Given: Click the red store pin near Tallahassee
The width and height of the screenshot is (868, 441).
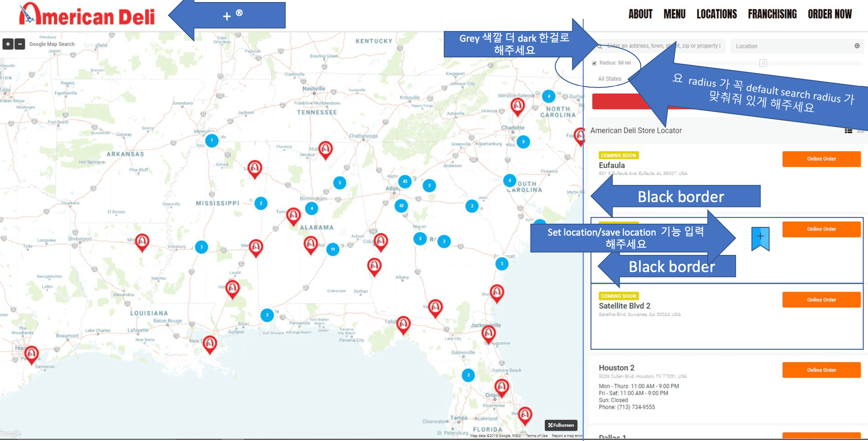Looking at the screenshot, I should click(403, 325).
